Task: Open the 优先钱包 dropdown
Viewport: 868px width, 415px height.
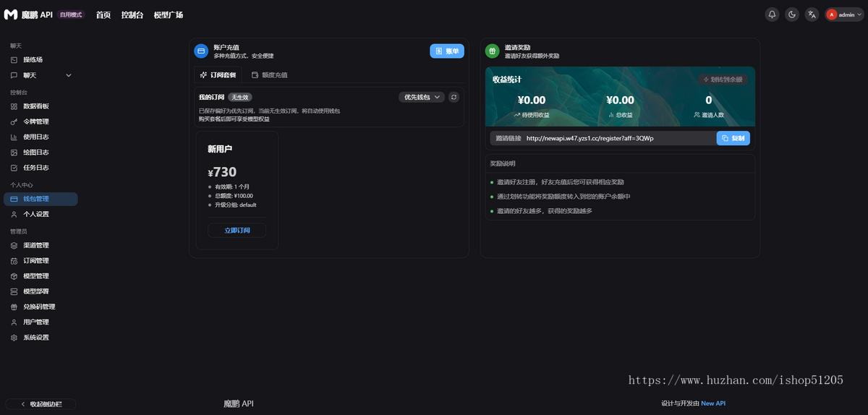Action: [x=422, y=97]
